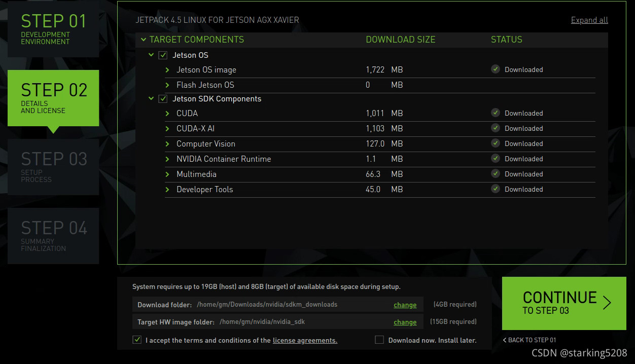Click the Jetson OS image downloaded checkmark icon
The width and height of the screenshot is (635, 364).
pyautogui.click(x=496, y=69)
